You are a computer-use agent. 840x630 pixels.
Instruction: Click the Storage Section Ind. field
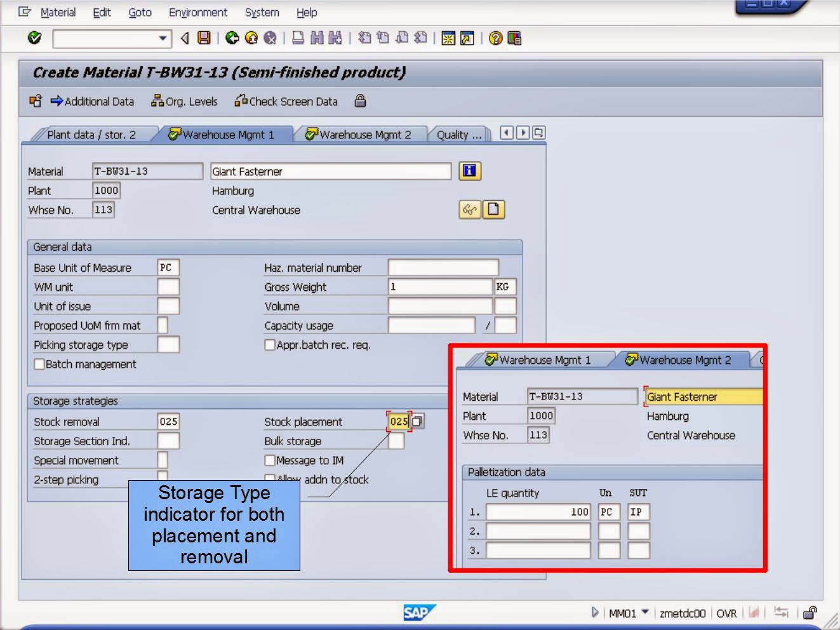pyautogui.click(x=168, y=441)
